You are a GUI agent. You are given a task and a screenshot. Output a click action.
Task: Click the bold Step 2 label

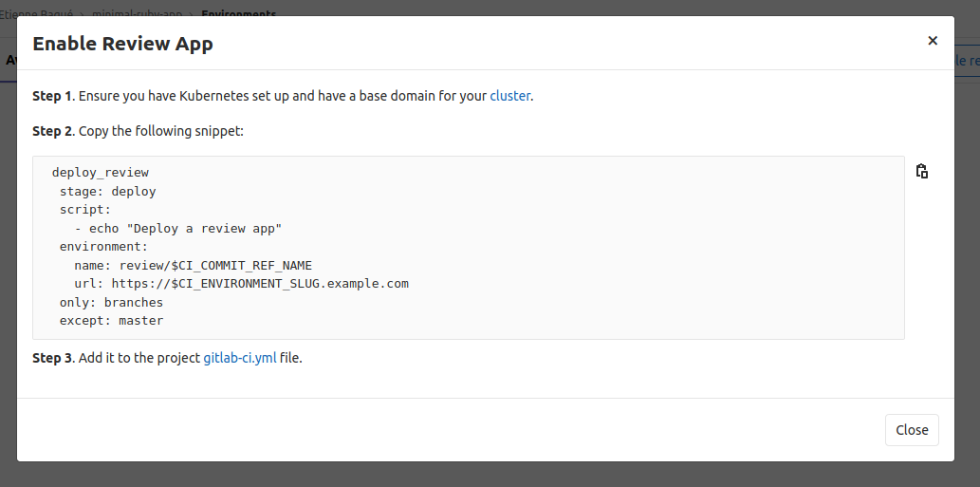click(52, 131)
